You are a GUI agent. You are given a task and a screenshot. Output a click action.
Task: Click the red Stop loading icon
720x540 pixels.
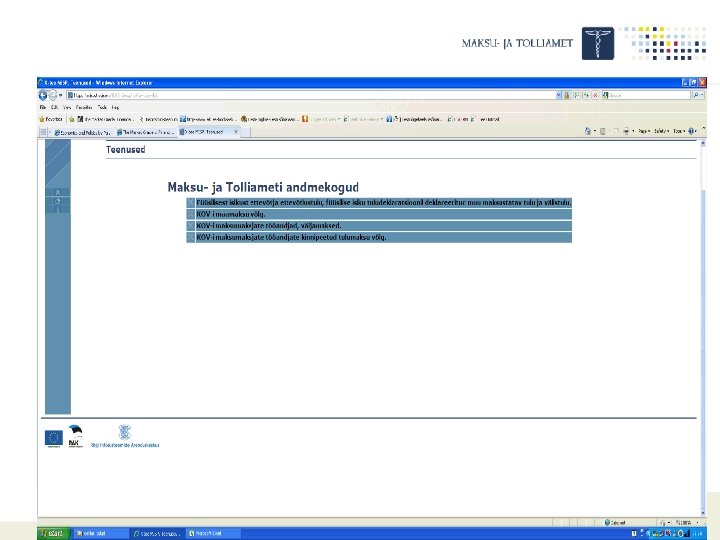pyautogui.click(x=595, y=95)
